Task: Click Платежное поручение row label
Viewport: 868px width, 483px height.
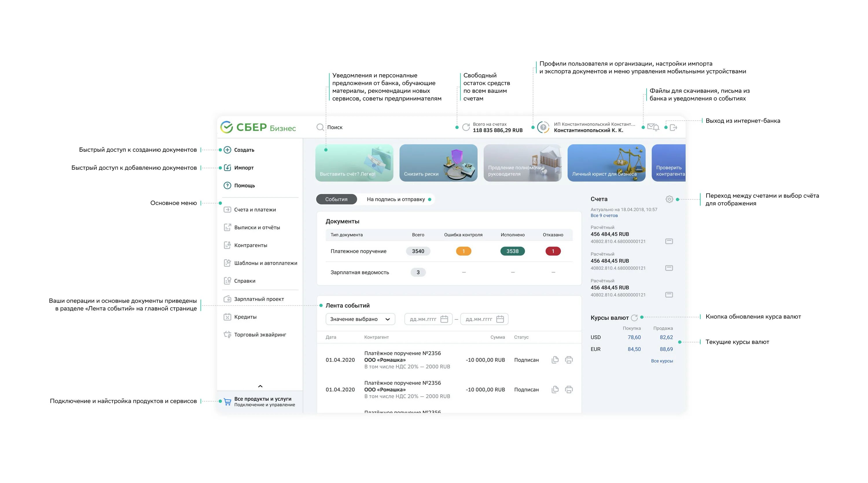Action: tap(358, 251)
